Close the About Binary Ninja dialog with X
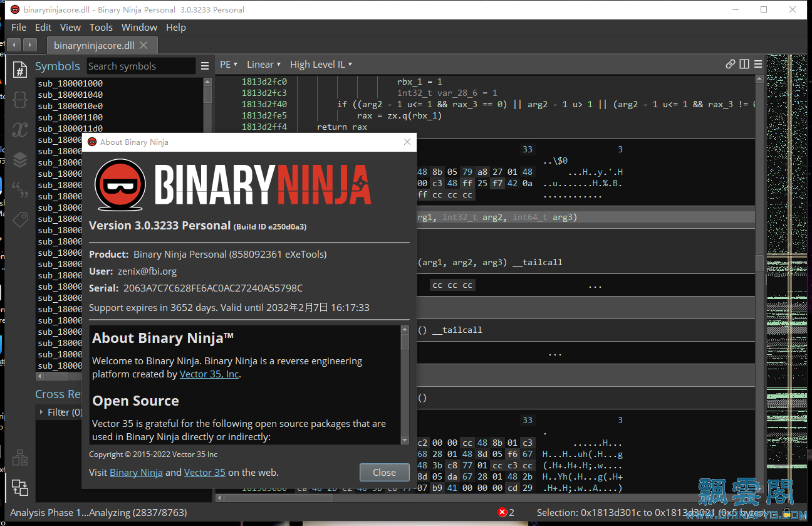This screenshot has width=812, height=526. (407, 142)
